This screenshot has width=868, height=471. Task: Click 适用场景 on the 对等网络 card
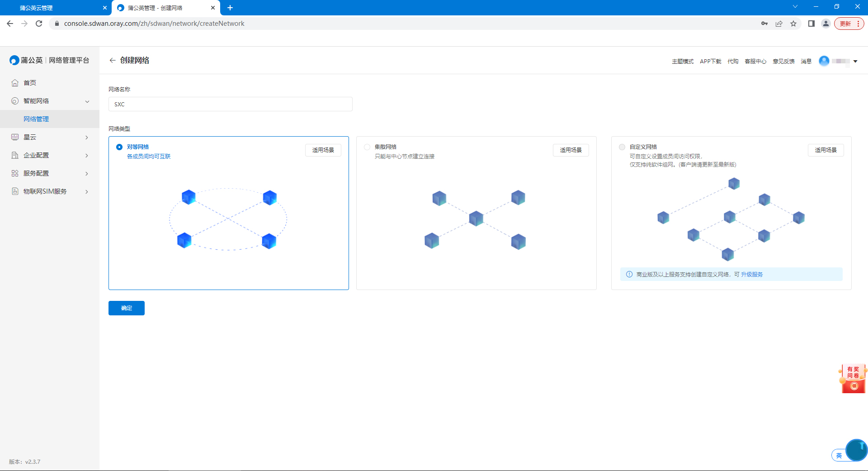point(323,150)
